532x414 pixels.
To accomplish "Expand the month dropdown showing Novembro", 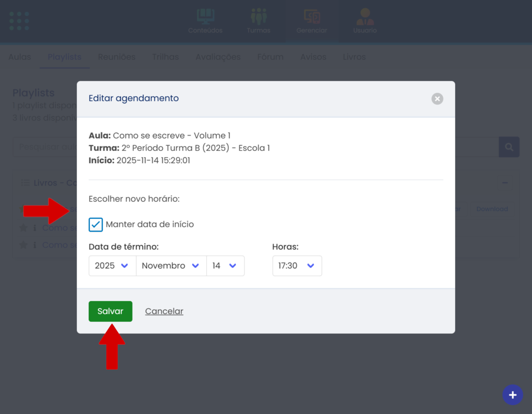I will point(171,266).
